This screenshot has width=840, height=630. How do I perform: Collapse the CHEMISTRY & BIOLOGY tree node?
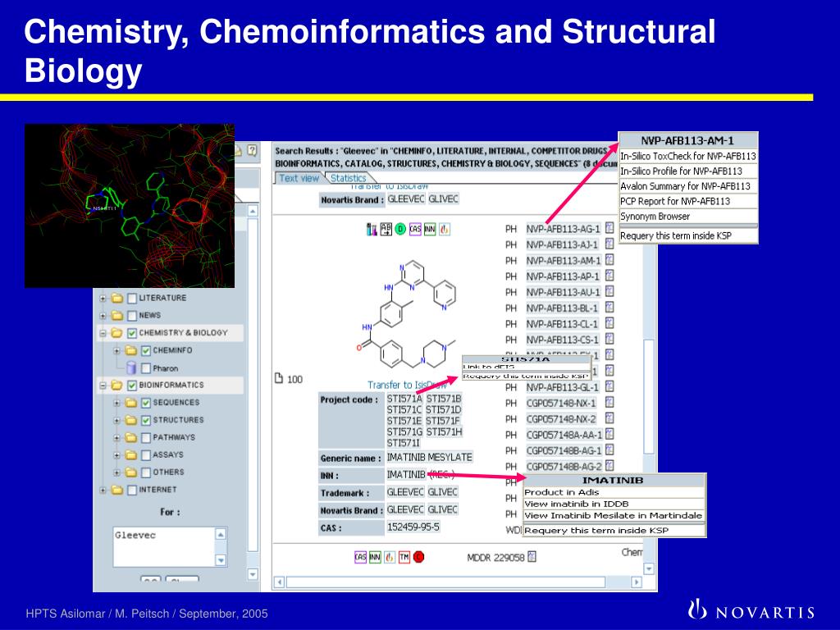(103, 333)
